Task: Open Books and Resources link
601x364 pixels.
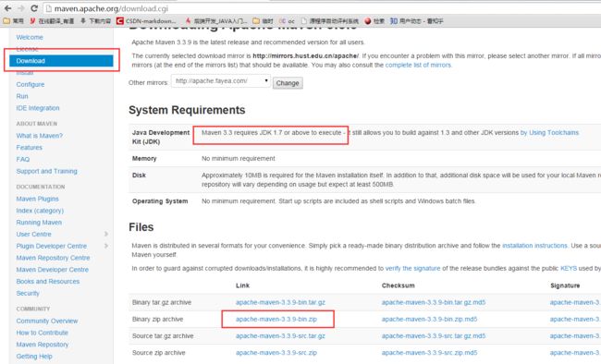Action: 48,281
